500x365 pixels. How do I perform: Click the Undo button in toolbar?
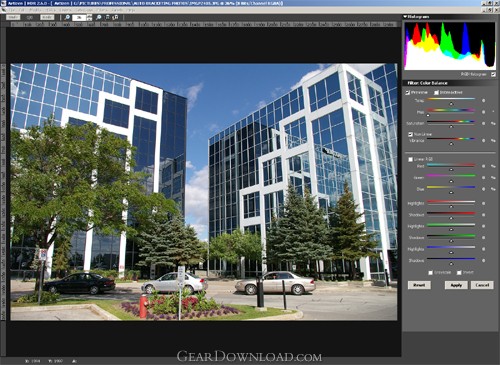(13, 17)
